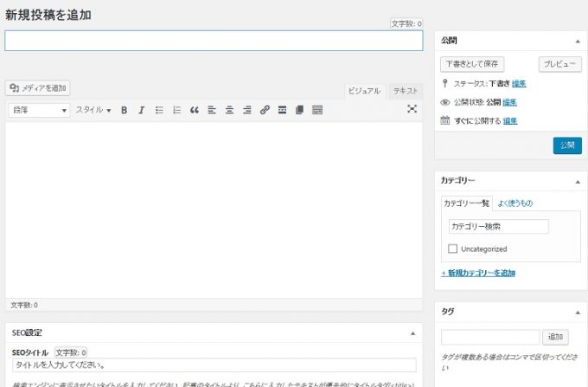Click + 新規カテゴリーを追加 link
The width and height of the screenshot is (588, 387).
click(x=478, y=273)
